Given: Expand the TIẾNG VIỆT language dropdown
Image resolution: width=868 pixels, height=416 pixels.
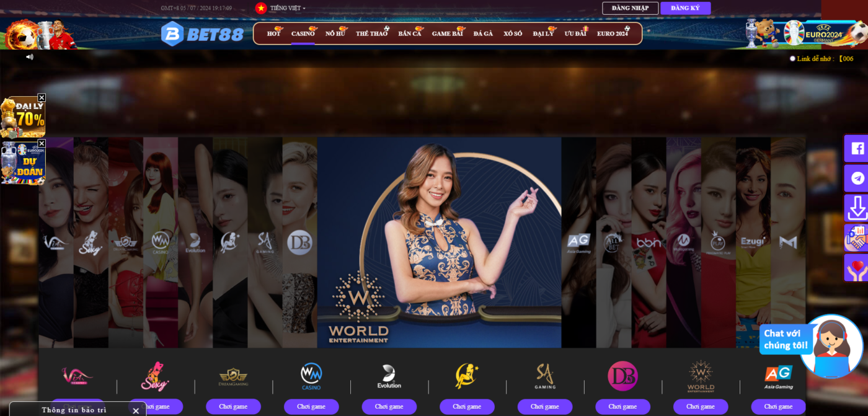Looking at the screenshot, I should click(x=285, y=8).
